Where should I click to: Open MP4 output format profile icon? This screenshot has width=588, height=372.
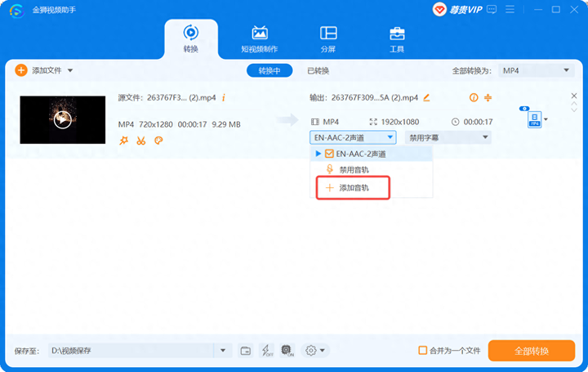point(534,119)
